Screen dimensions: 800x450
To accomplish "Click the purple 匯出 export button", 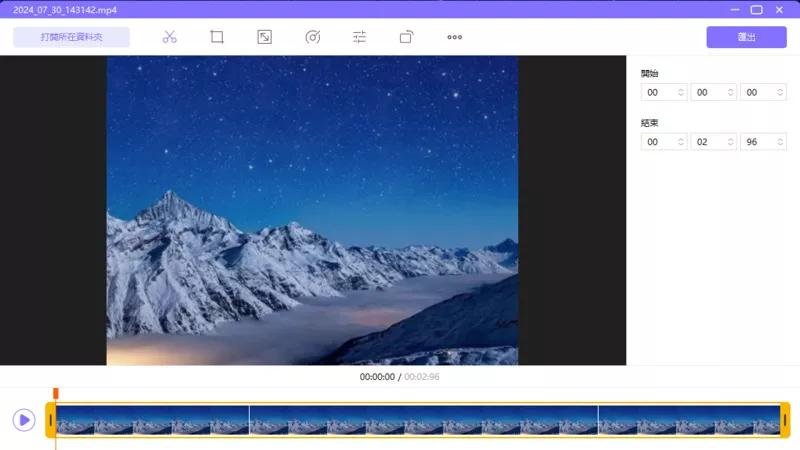I will pos(745,37).
